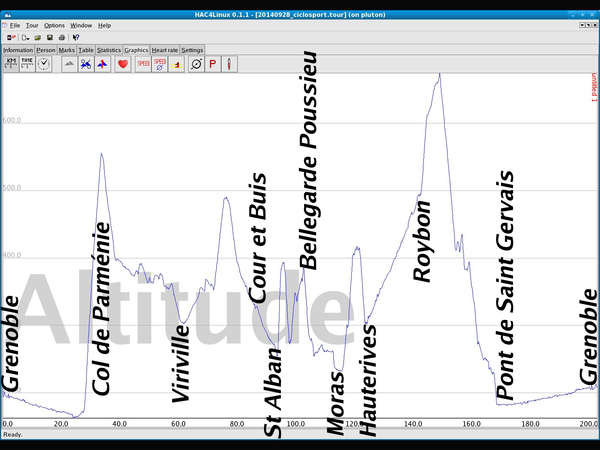The height and width of the screenshot is (450, 600).
Task: Switch x-axis to TIME mode
Action: (27, 63)
